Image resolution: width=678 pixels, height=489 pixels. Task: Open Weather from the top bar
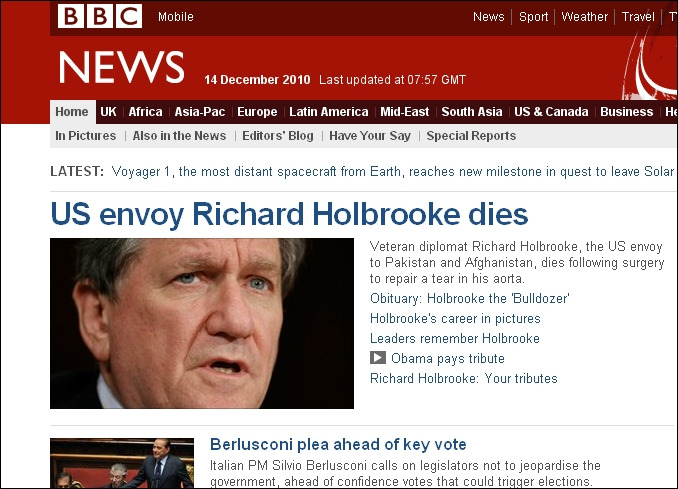pyautogui.click(x=584, y=17)
